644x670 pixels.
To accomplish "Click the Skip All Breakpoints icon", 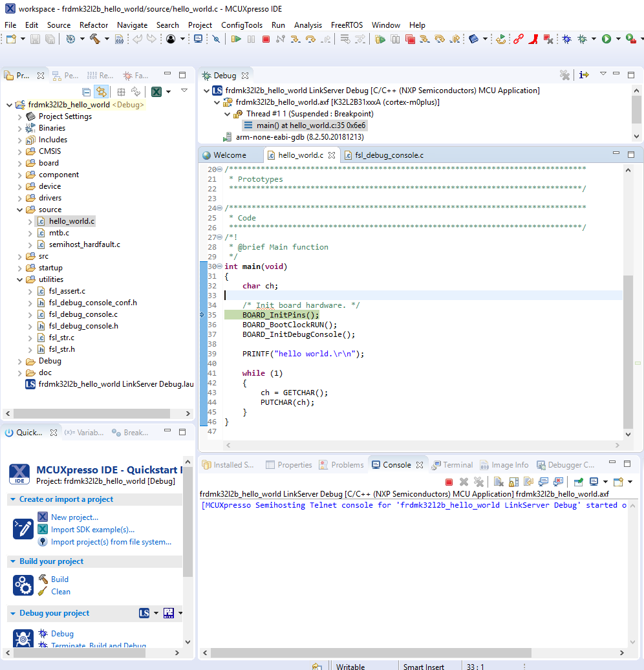I will click(216, 39).
